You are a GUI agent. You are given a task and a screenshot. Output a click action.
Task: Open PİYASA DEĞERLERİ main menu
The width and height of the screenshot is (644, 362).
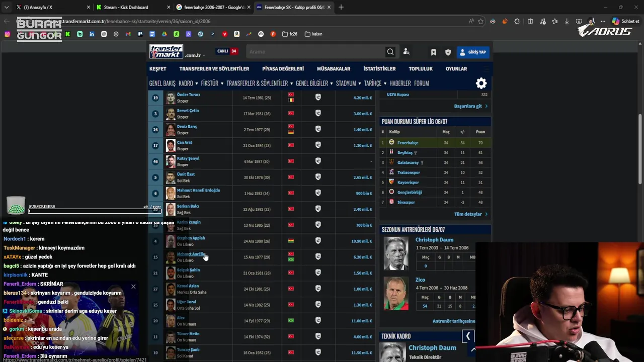click(283, 69)
